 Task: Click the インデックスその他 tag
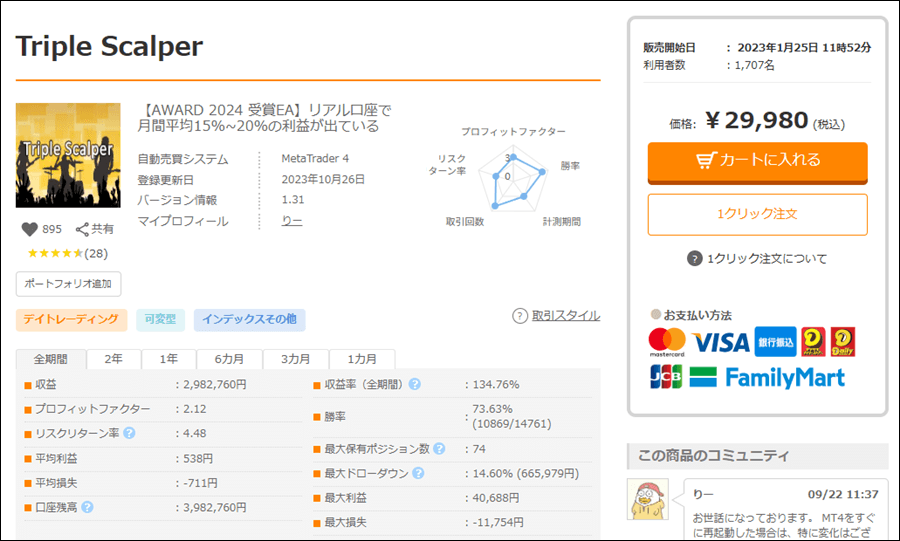pos(249,320)
